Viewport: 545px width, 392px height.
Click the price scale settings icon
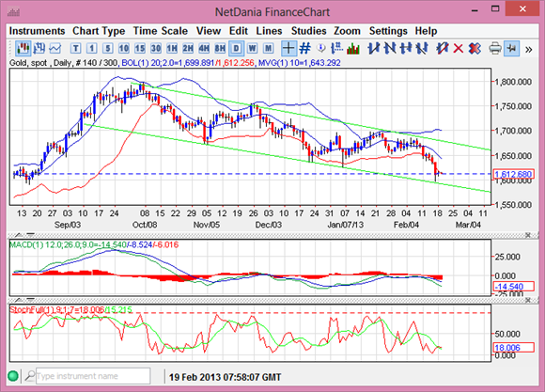[337, 48]
